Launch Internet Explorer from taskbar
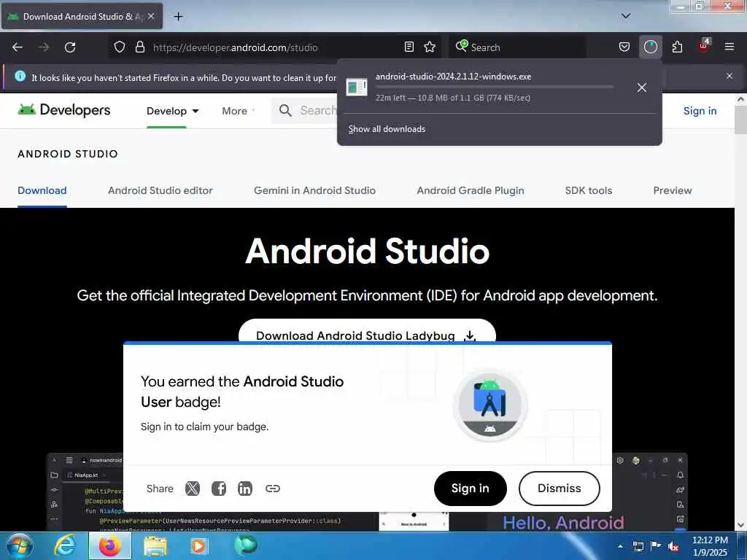This screenshot has height=560, width=747. (x=65, y=545)
